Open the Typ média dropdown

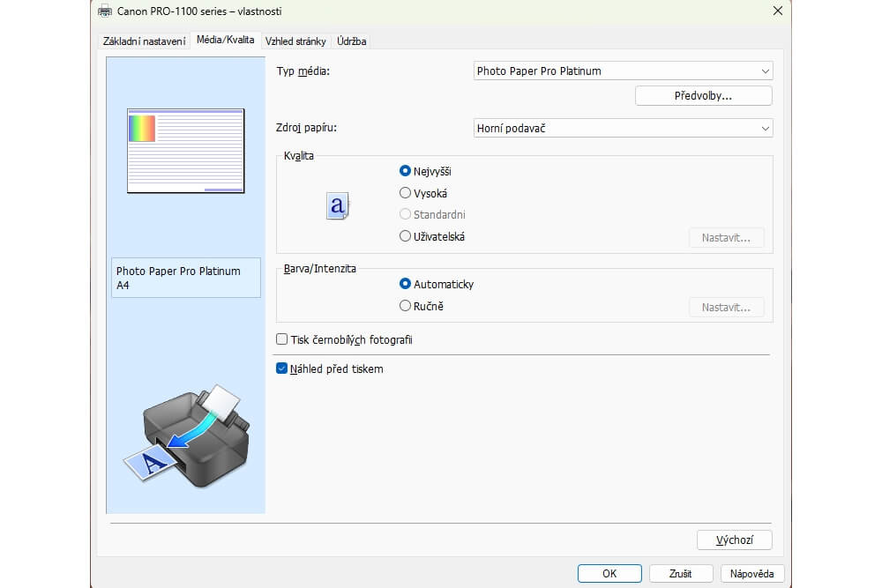[623, 71]
